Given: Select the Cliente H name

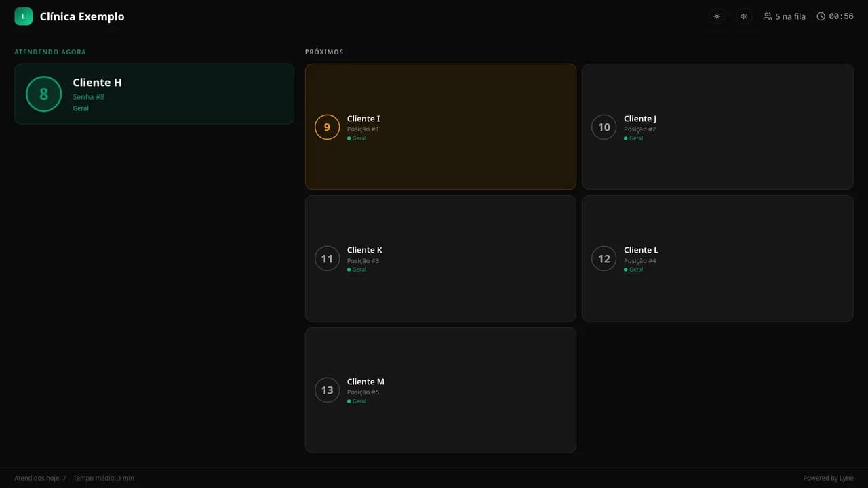Looking at the screenshot, I should click(x=97, y=83).
